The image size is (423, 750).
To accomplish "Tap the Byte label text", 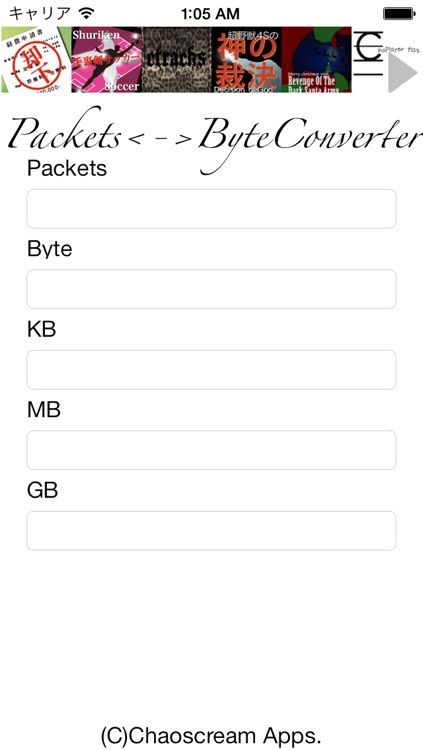I will tap(50, 249).
